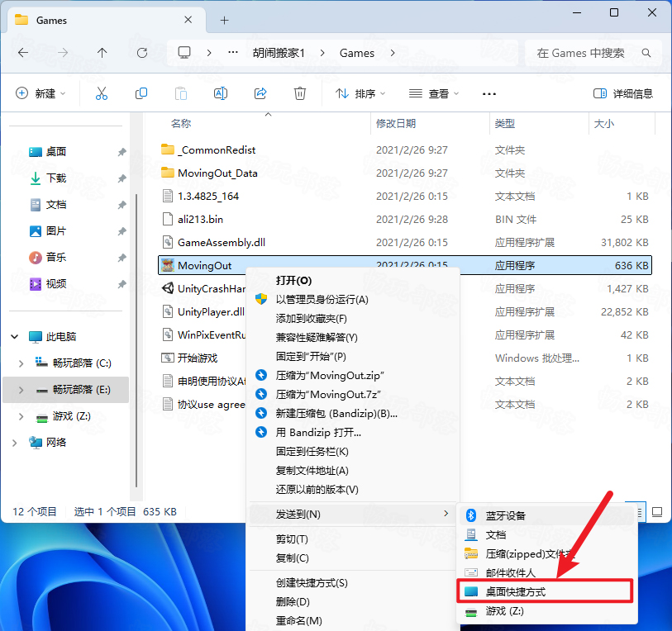Unpin 视频 from quick access

(122, 284)
